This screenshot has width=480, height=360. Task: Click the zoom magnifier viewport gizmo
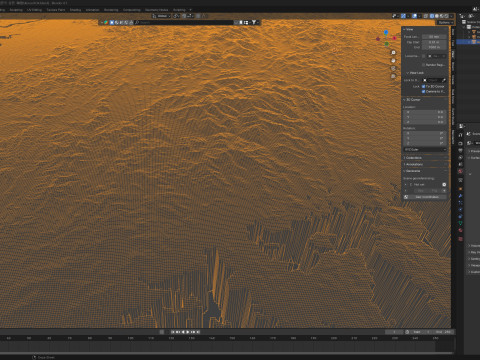pos(393,53)
